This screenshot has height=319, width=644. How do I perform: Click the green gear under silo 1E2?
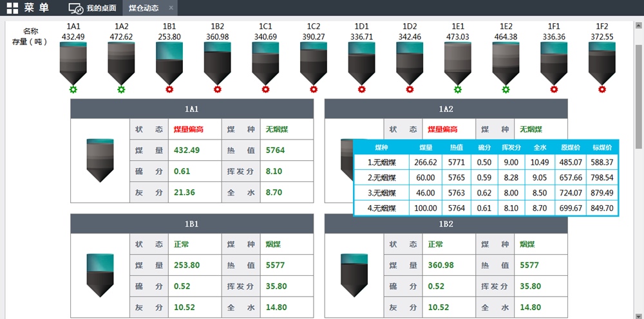click(x=506, y=89)
